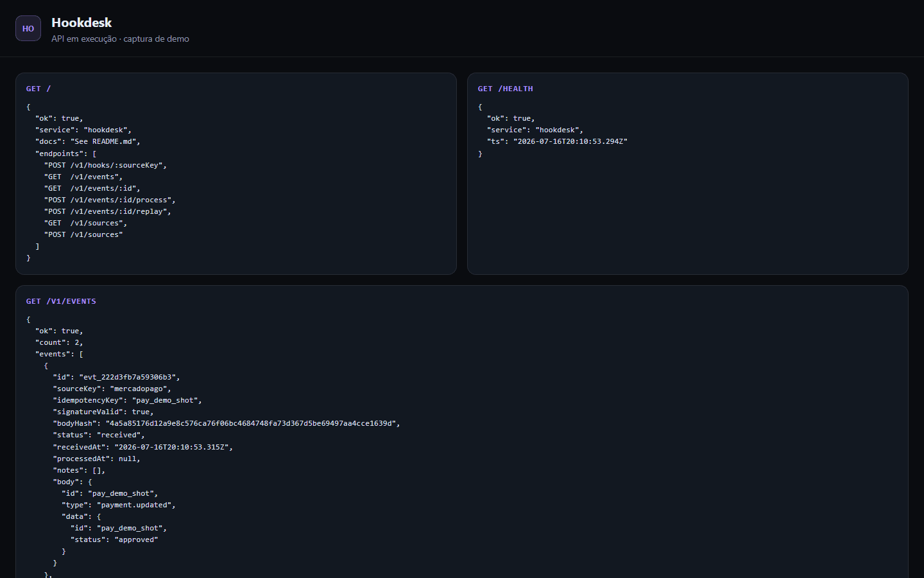Click the '"status": "approved"' line
Image resolution: width=924 pixels, height=578 pixels.
(x=114, y=539)
